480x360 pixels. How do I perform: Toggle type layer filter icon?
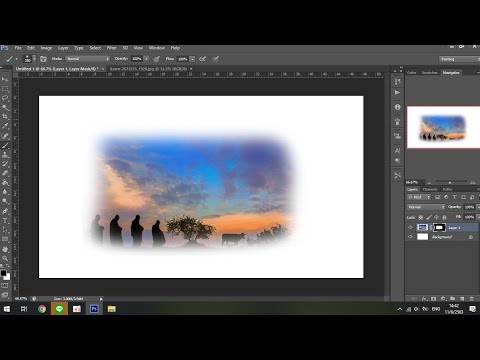(455, 197)
